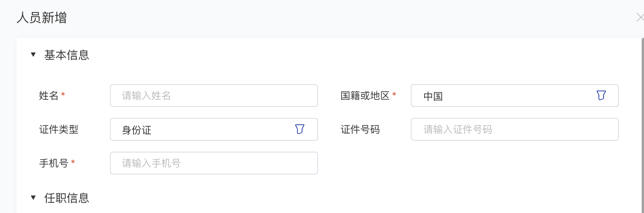The width and height of the screenshot is (644, 213).
Task: Collapse the 基本信息 section triangle
Action: [33, 55]
